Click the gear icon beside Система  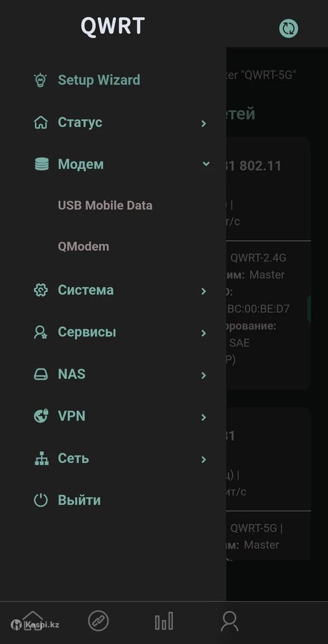point(41,290)
